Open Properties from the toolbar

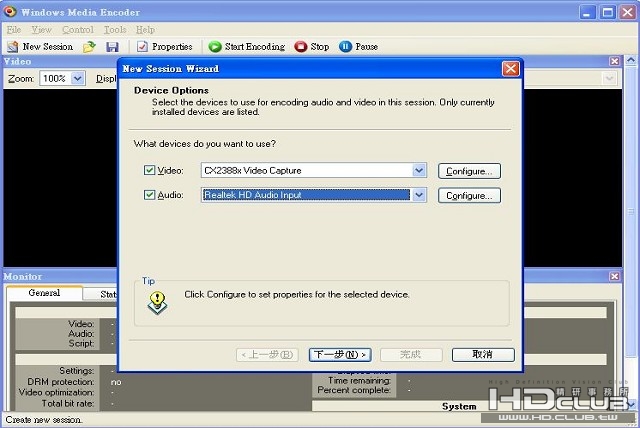[x=164, y=47]
